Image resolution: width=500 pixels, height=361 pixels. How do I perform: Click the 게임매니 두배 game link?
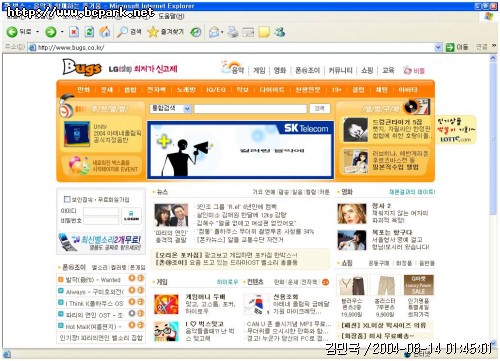[x=205, y=296]
